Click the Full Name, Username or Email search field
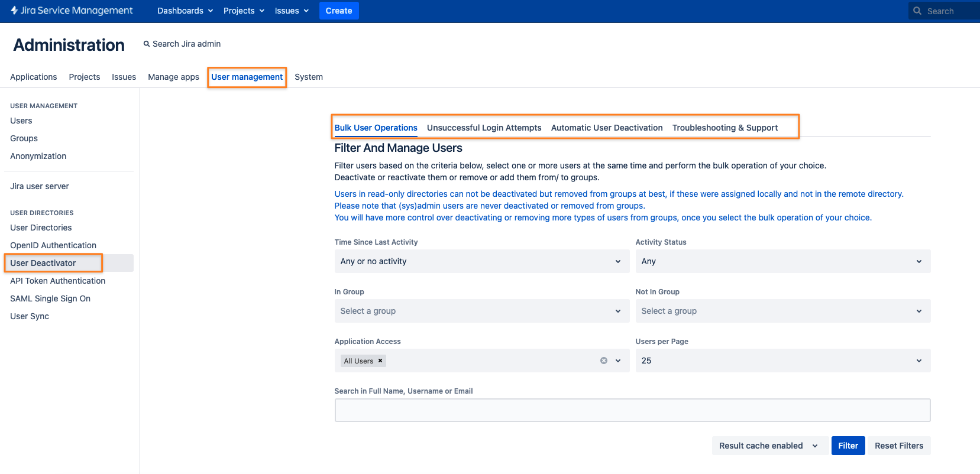 coord(632,410)
